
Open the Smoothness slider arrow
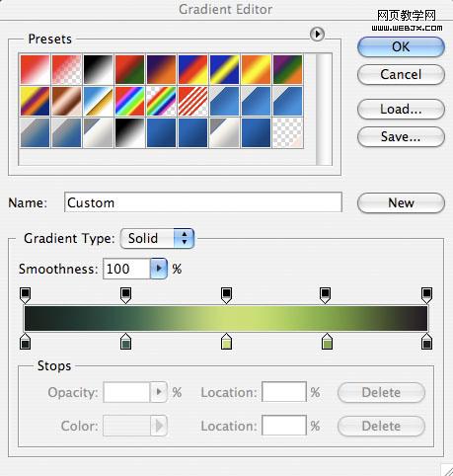tap(159, 269)
